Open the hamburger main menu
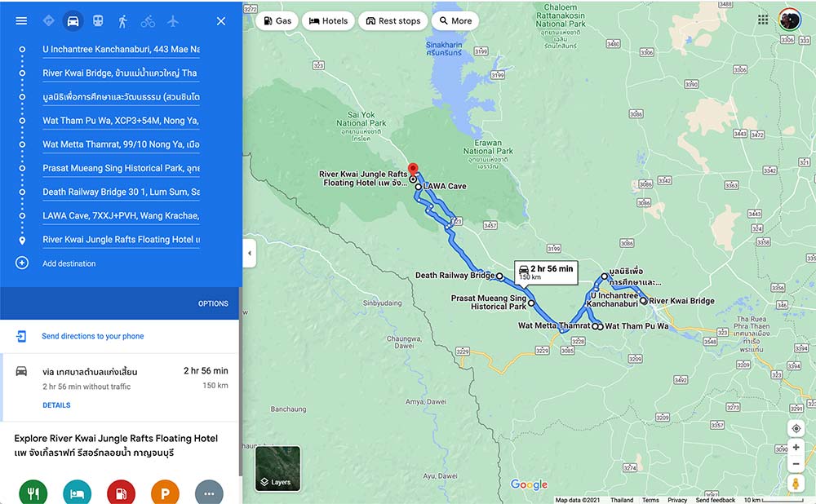The height and width of the screenshot is (504, 816). point(21,21)
